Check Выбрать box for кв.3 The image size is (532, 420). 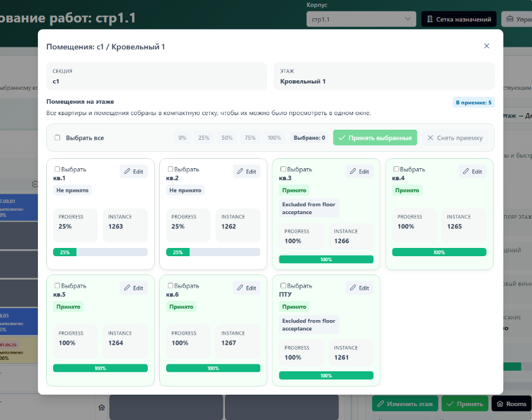click(283, 169)
